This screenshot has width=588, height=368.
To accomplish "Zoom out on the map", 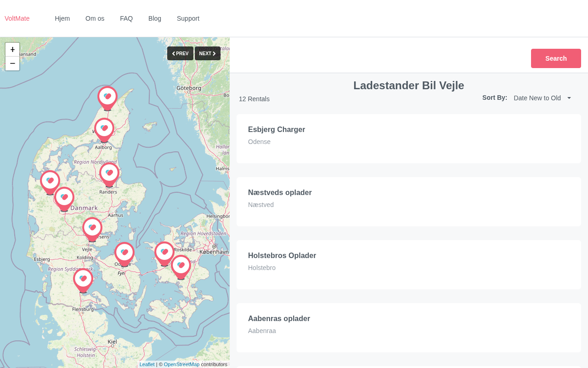I will (12, 63).
